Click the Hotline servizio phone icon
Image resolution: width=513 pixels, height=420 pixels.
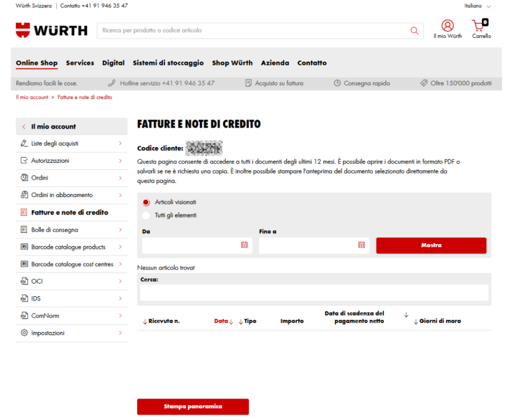(112, 83)
